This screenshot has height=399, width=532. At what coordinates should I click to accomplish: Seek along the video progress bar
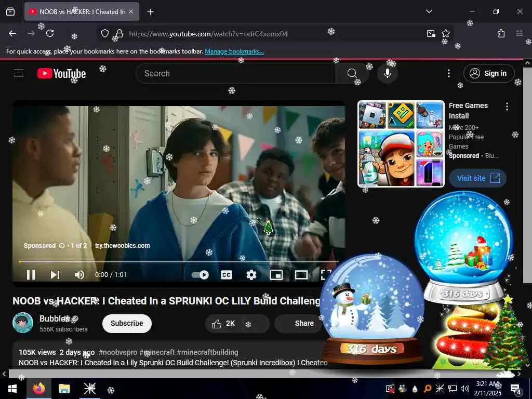(179, 262)
